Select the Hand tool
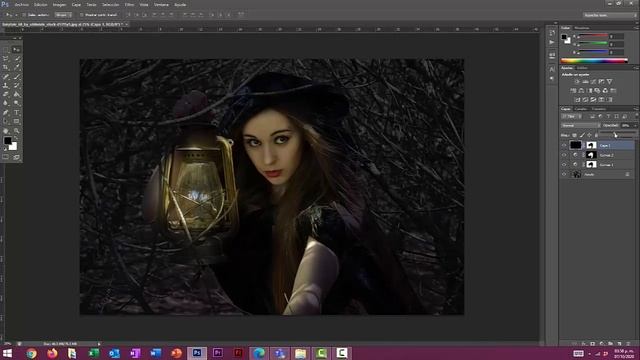 coord(6,131)
